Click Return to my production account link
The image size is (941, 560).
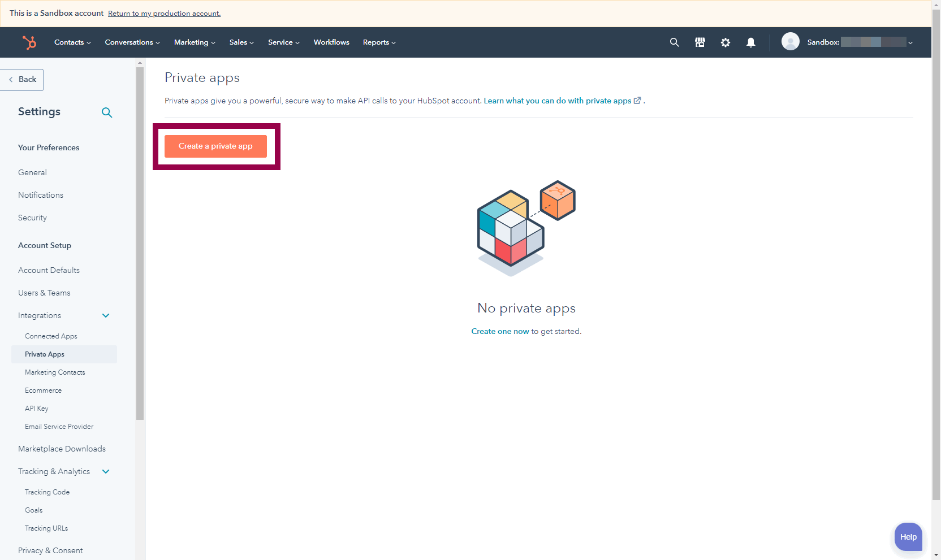coord(164,14)
